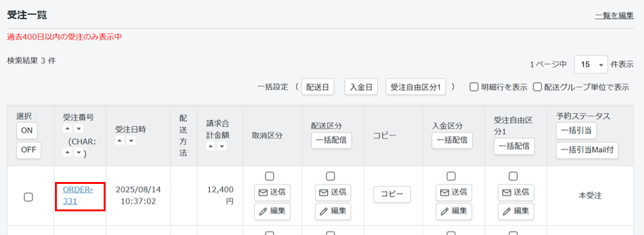Click the 配送日 bulk setting button
This screenshot has width=644, height=235.
(317, 87)
